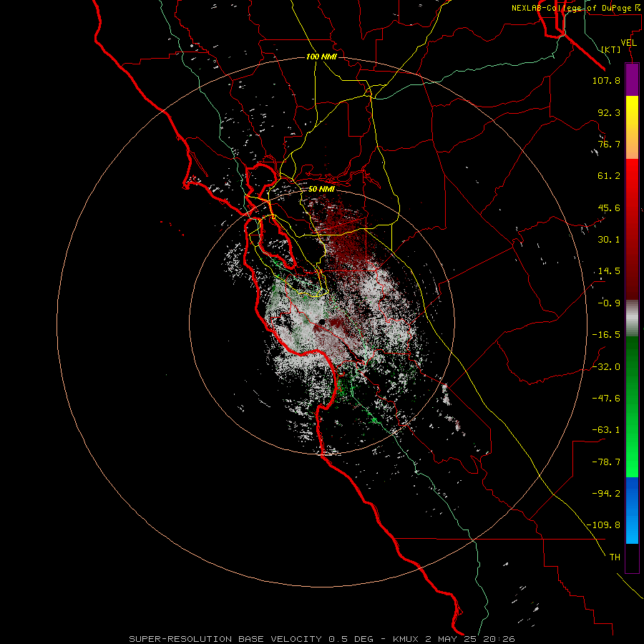
Task: Click the [KT] units label
Action: (611, 49)
